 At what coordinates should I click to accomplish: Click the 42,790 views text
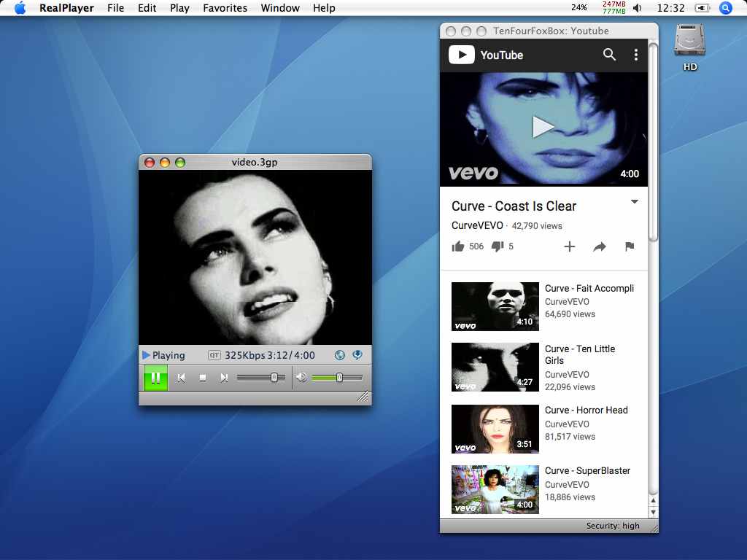pos(537,226)
